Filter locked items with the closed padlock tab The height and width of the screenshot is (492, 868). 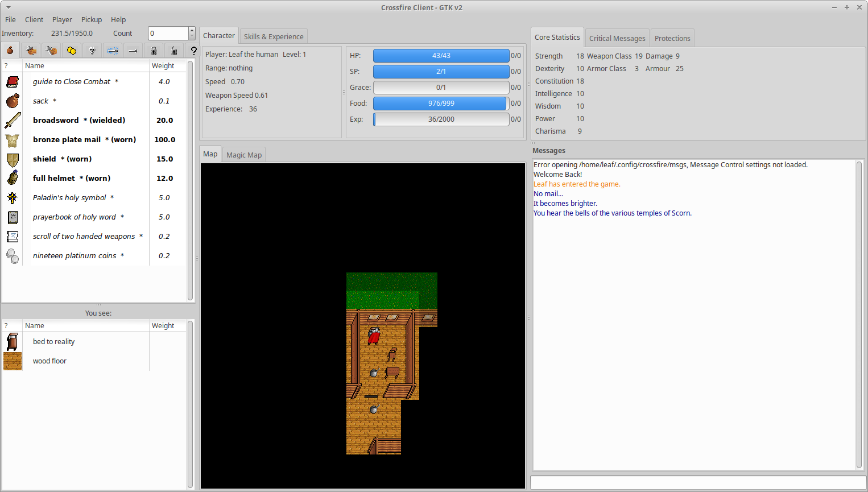(x=154, y=51)
